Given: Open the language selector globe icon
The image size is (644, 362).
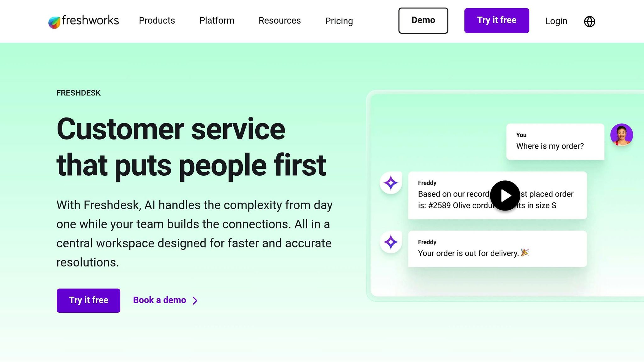Looking at the screenshot, I should 590,22.
